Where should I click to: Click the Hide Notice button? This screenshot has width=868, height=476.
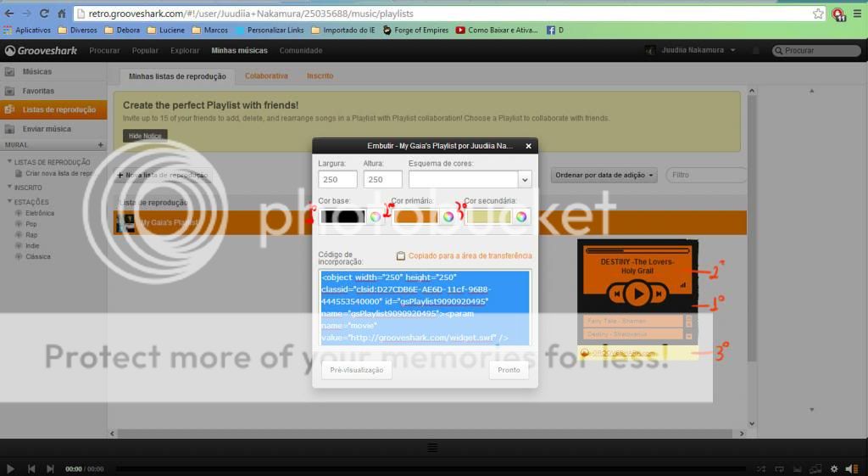[145, 136]
